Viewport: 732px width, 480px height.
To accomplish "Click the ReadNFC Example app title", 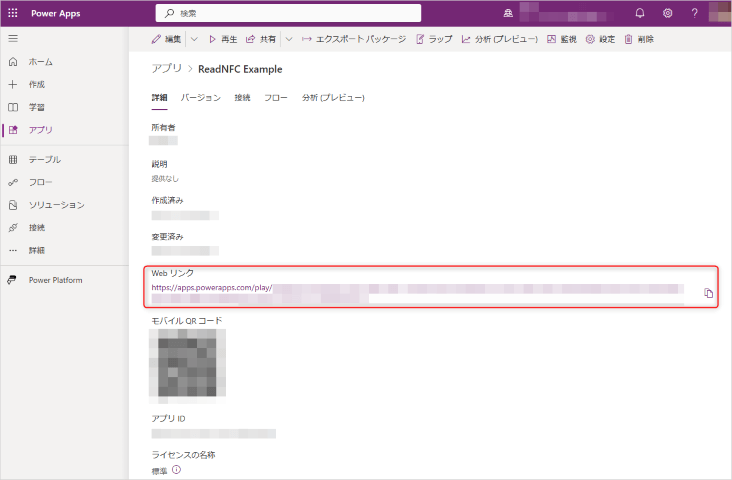I will 240,69.
